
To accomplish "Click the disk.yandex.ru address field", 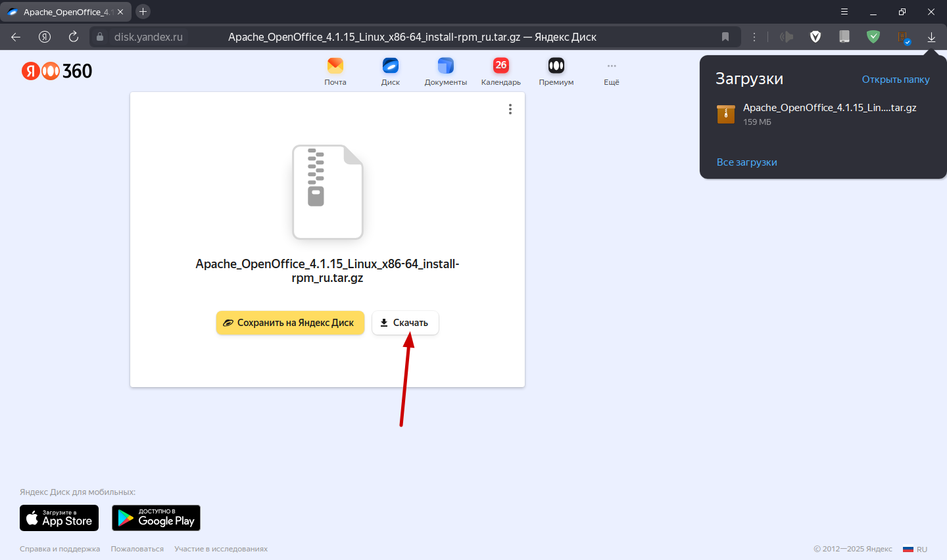I will pyautogui.click(x=149, y=37).
